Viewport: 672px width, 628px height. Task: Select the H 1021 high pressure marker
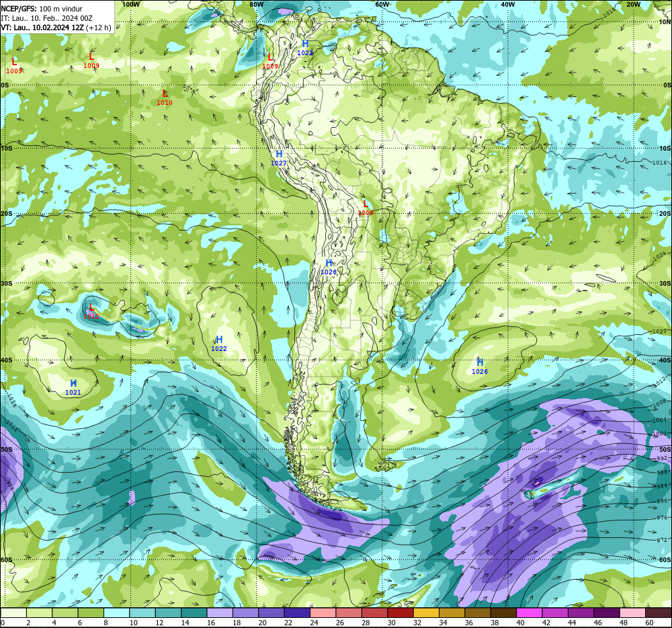(73, 387)
